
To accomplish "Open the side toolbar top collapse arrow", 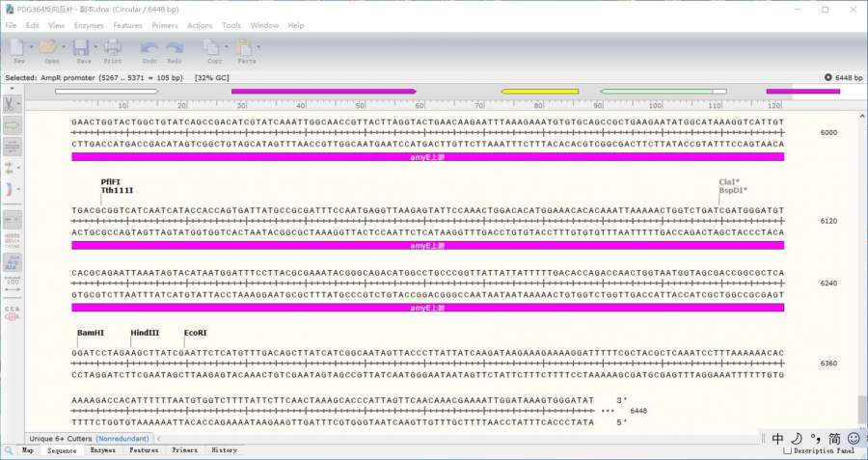I will point(13,89).
